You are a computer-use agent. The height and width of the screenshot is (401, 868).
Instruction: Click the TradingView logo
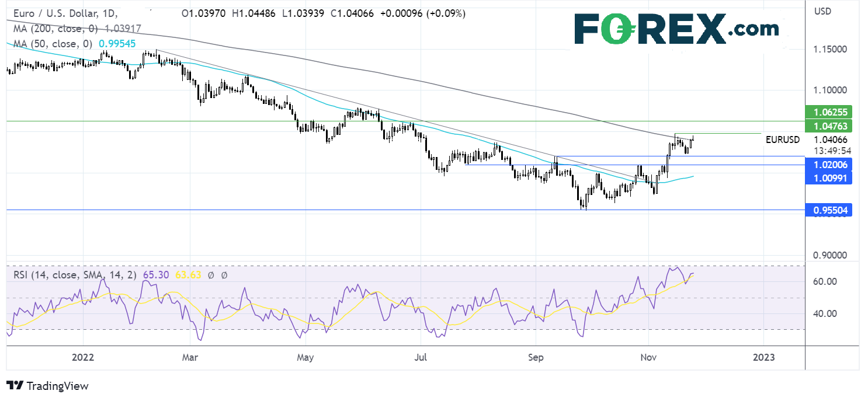click(x=48, y=386)
